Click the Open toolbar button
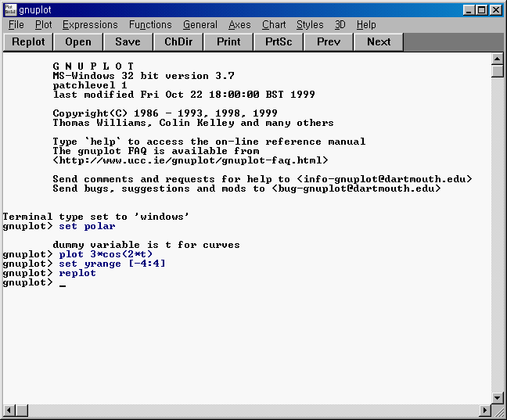 pyautogui.click(x=78, y=42)
